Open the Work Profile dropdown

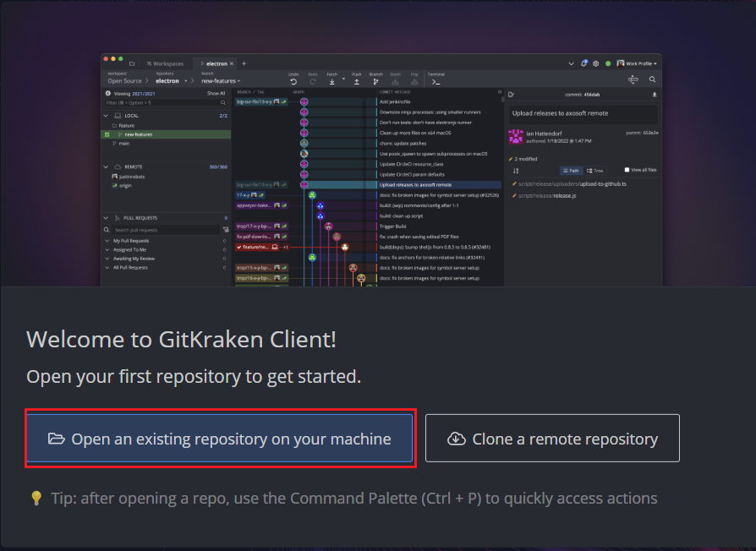tap(637, 63)
